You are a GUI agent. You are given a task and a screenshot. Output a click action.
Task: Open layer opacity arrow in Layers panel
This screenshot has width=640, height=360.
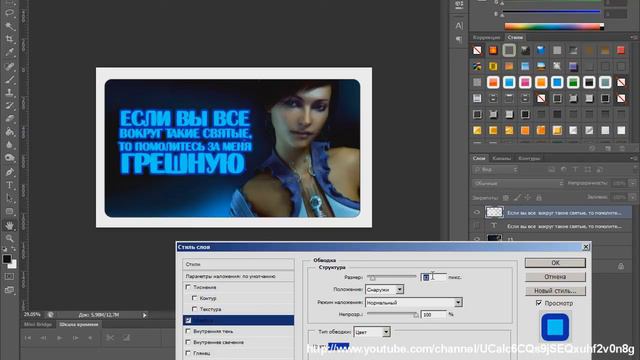[x=633, y=183]
